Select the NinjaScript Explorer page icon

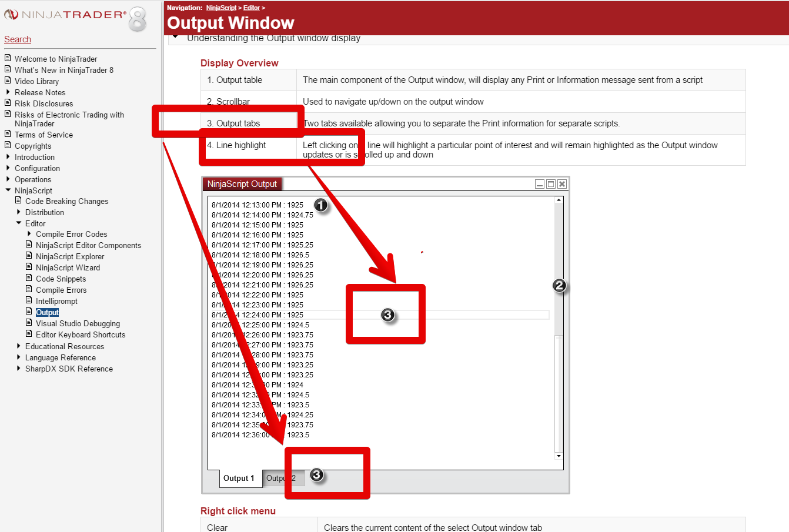click(x=29, y=256)
